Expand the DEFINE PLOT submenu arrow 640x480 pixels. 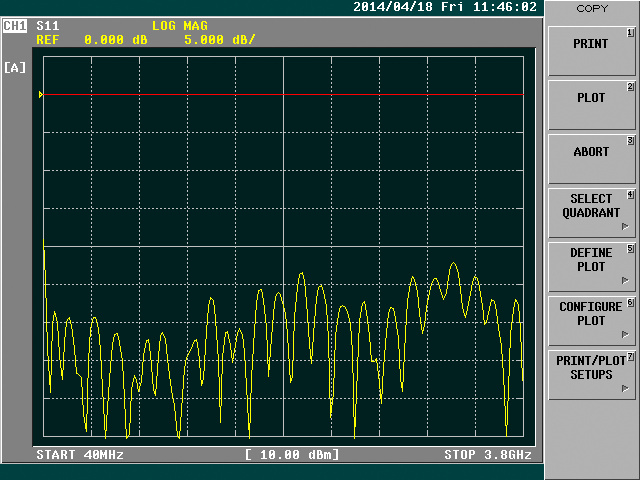pos(625,280)
